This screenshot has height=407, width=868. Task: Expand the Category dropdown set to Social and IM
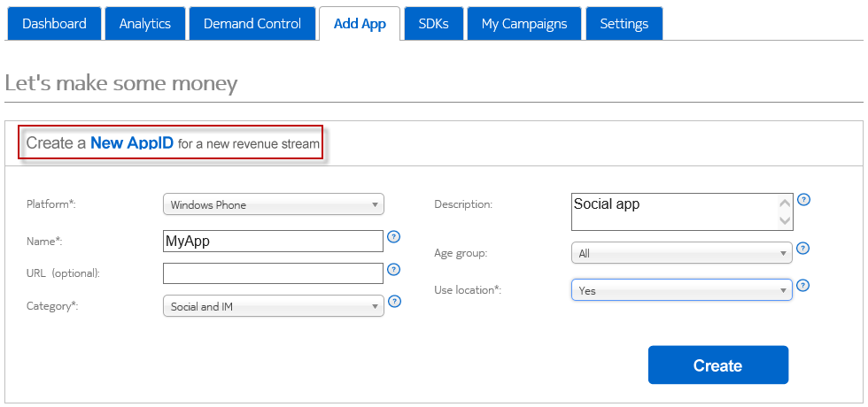point(273,306)
